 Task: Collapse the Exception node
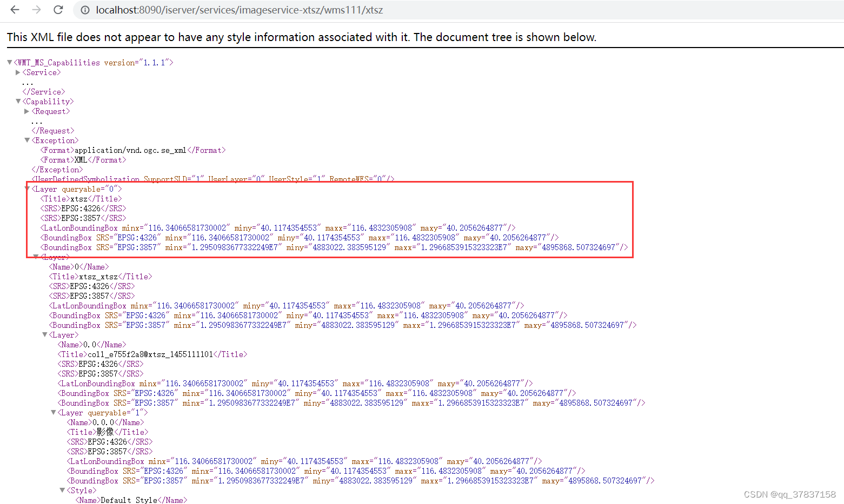point(27,140)
